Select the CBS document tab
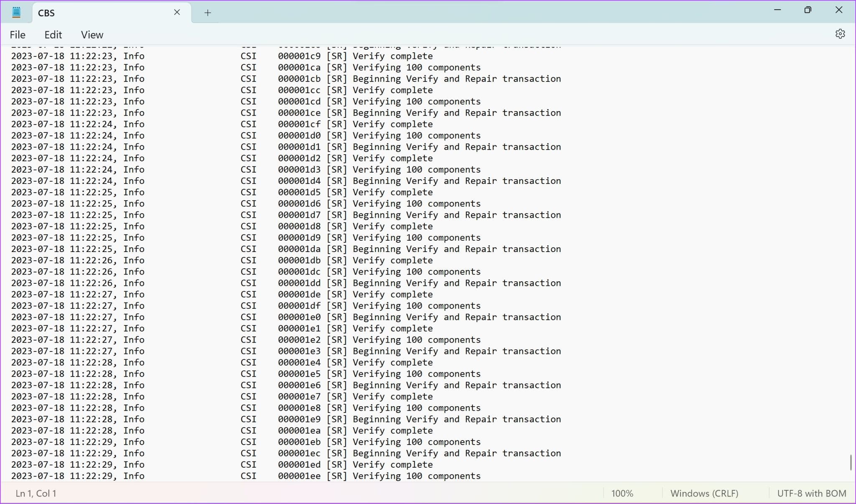The image size is (856, 504). tap(112, 13)
